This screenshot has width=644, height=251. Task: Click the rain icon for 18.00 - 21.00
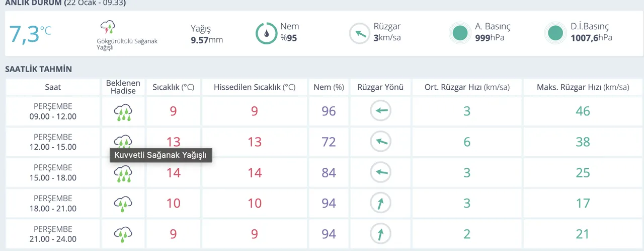123,204
